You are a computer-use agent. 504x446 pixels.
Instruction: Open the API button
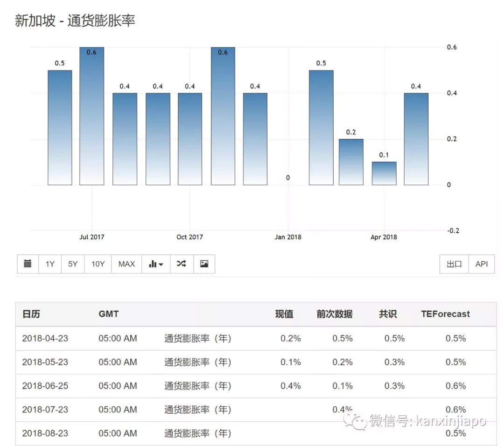click(482, 264)
